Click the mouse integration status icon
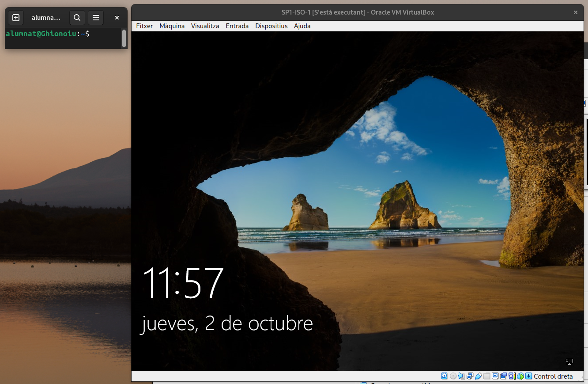588x384 pixels. [520, 376]
